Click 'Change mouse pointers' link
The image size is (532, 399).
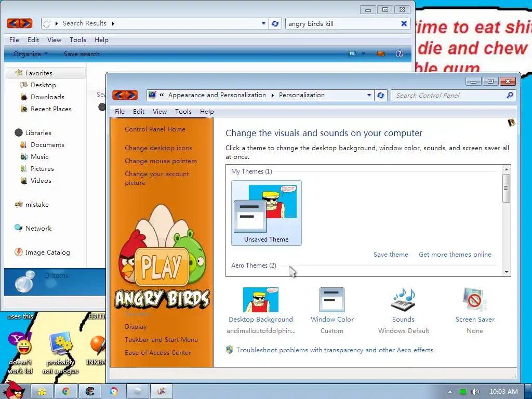[x=161, y=161]
